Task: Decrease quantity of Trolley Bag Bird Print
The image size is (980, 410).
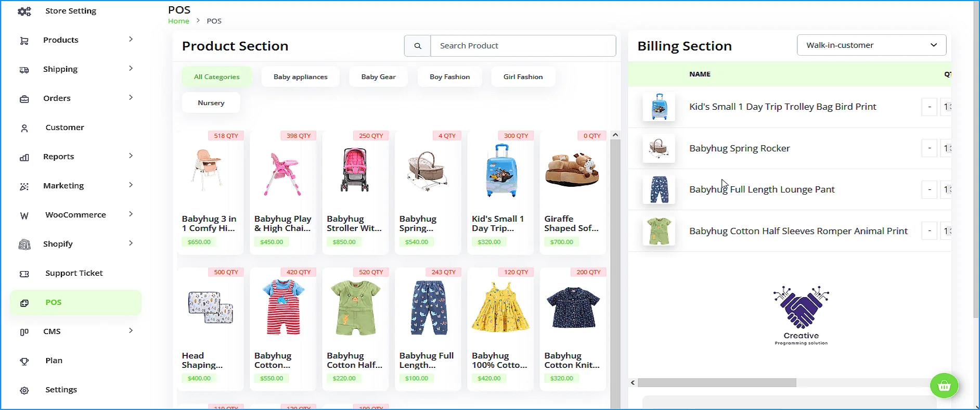Action: pos(929,107)
